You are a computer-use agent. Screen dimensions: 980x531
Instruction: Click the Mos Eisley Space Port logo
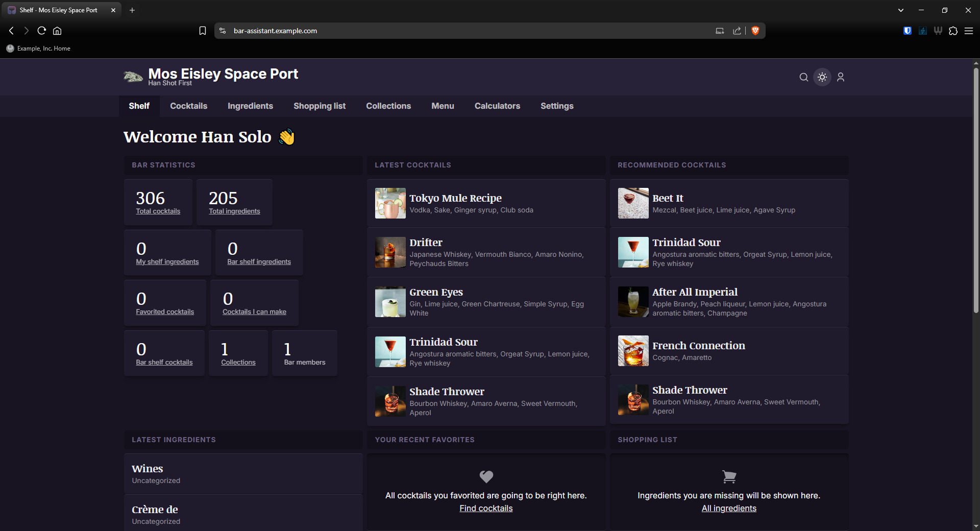[x=133, y=77]
